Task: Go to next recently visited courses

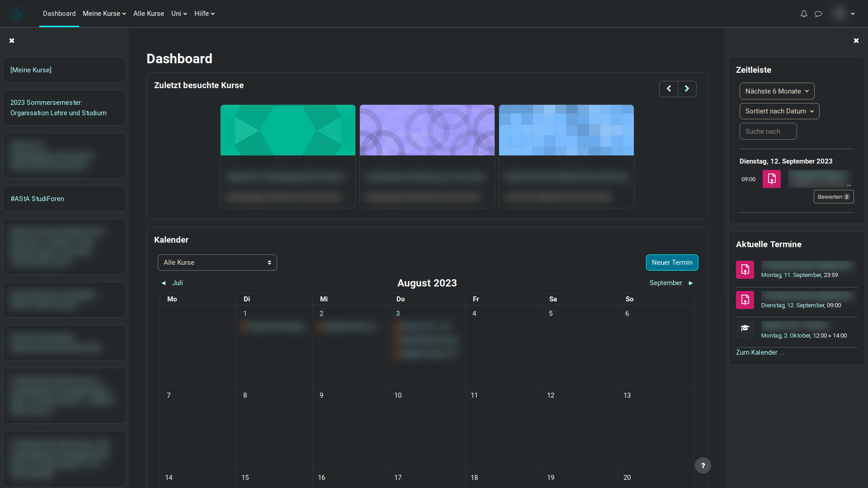Action: [x=687, y=89]
